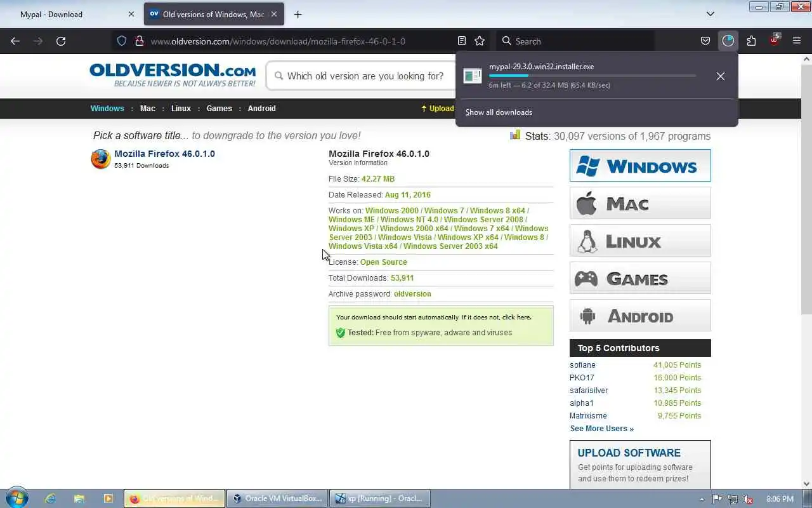The width and height of the screenshot is (812, 508).
Task: Click See More Users link
Action: [x=601, y=429]
